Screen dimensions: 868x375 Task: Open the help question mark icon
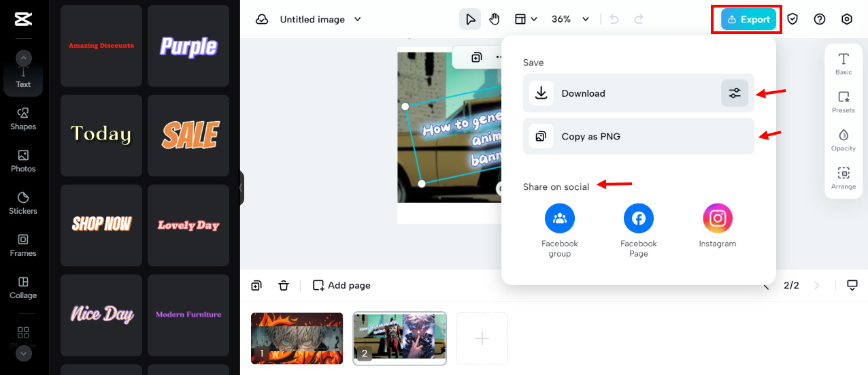point(820,19)
